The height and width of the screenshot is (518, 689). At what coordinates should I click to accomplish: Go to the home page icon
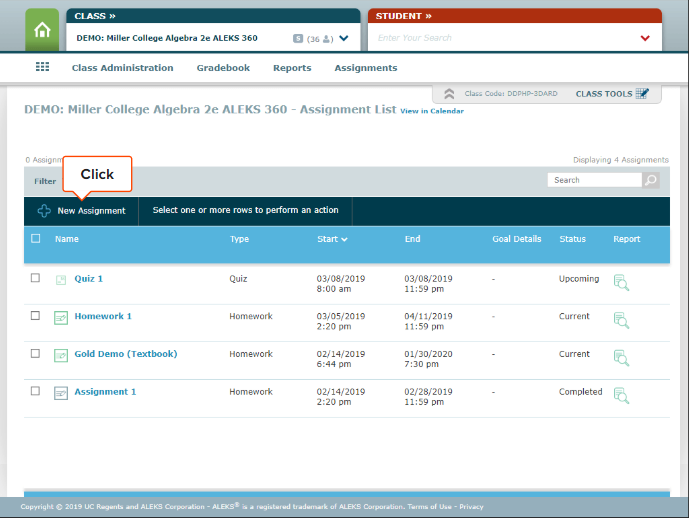[x=42, y=30]
